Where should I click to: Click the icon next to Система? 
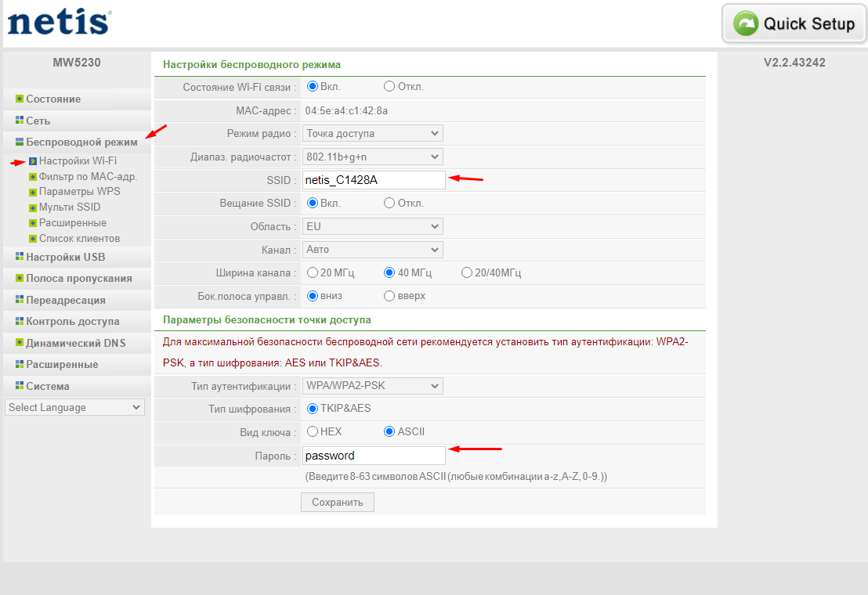coord(20,386)
